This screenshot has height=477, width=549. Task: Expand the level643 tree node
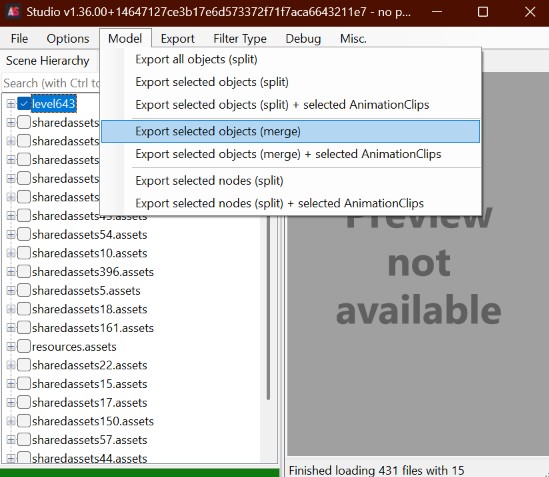pos(11,104)
